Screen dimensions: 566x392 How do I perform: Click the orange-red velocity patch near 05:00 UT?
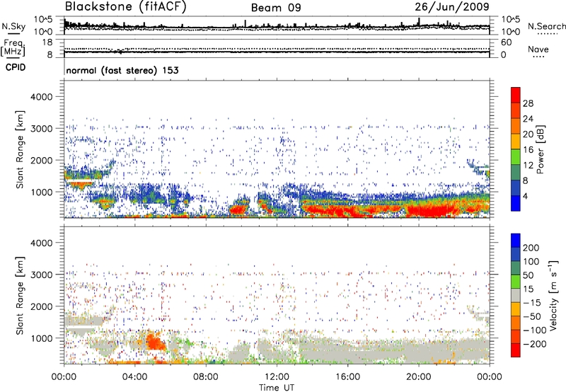click(156, 342)
